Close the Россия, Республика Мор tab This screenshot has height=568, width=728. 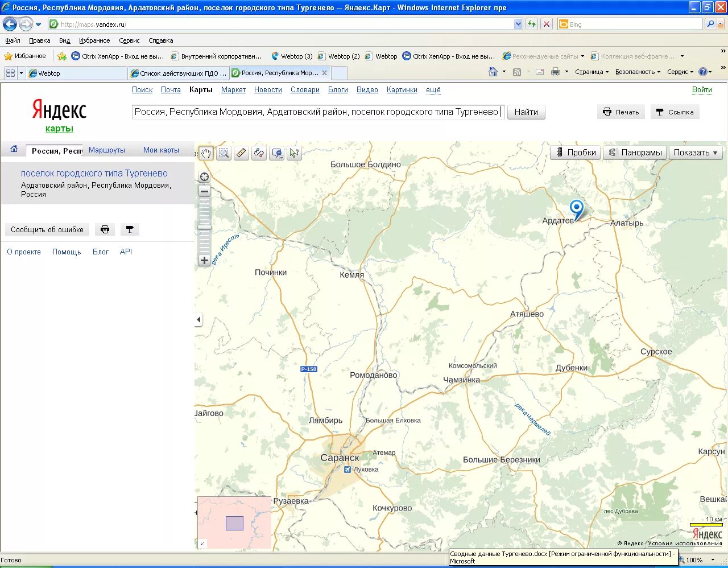click(x=324, y=73)
